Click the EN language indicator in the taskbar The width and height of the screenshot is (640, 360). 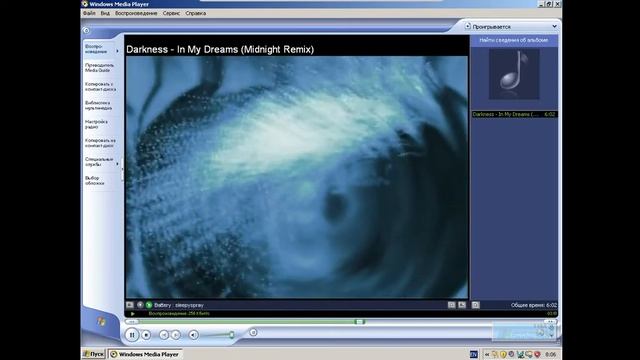click(x=473, y=354)
